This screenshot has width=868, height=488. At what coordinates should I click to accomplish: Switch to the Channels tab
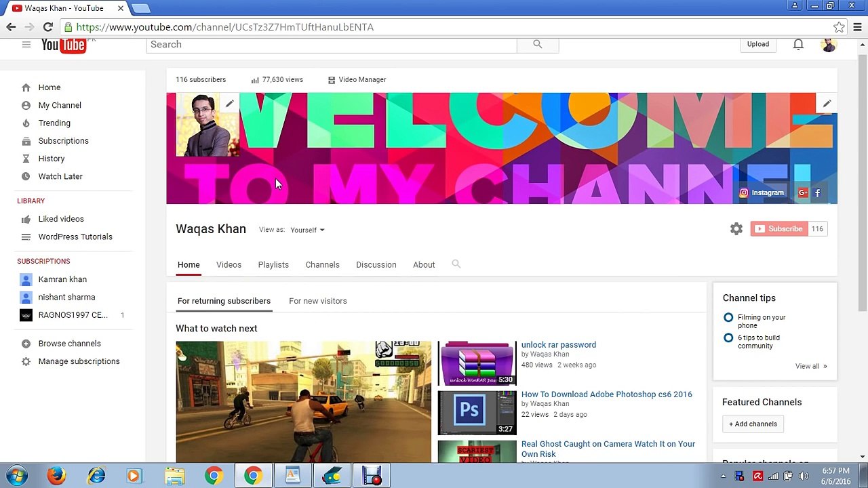322,265
